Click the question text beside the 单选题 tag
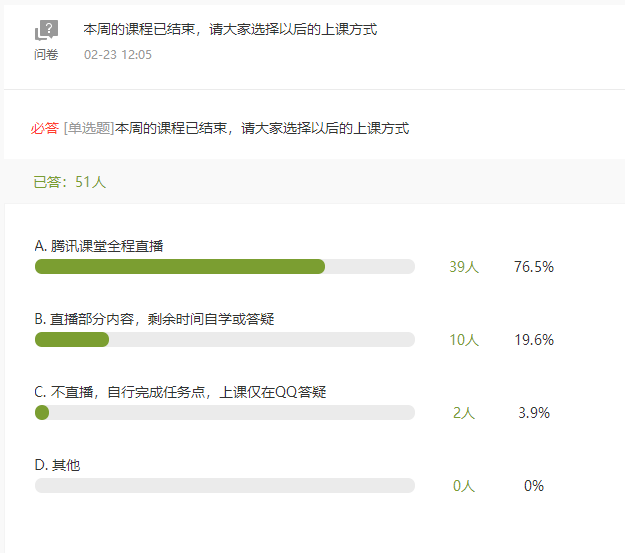This screenshot has width=625, height=553. pyautogui.click(x=262, y=128)
